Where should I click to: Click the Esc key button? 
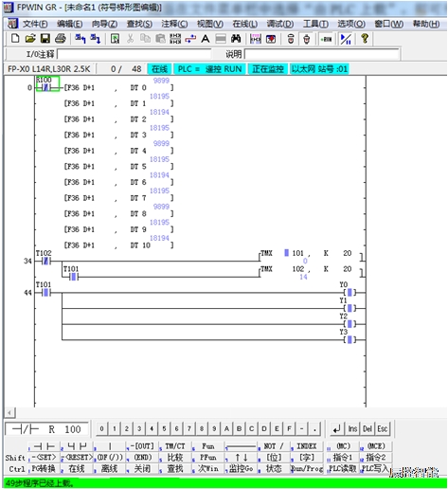pyautogui.click(x=383, y=428)
